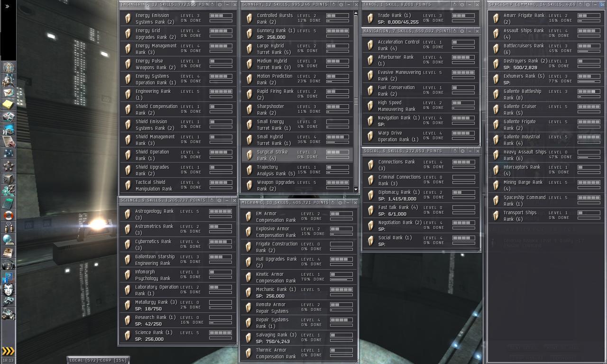The image size is (607, 364).
Task: Click the Gunnery window scroll-down arrow
Action: click(356, 189)
